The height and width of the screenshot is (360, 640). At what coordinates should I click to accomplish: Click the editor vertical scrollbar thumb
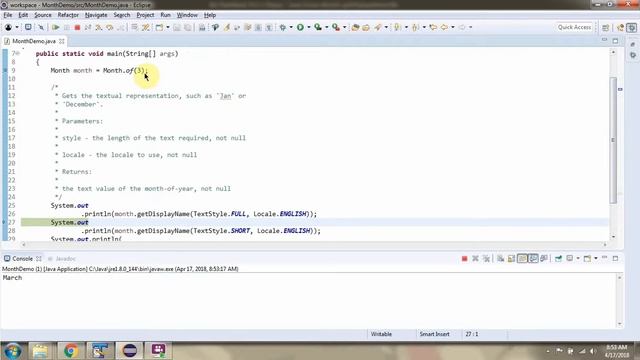(x=613, y=140)
